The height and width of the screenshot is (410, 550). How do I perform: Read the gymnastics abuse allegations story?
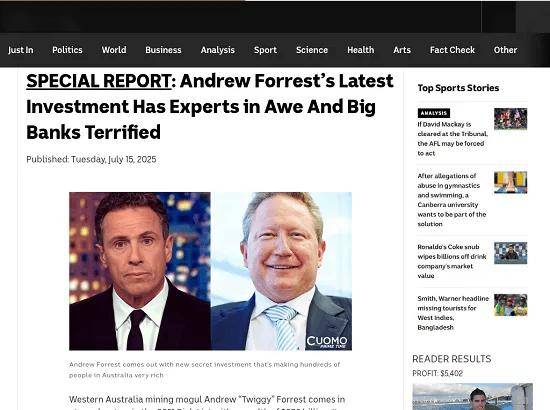(x=452, y=200)
